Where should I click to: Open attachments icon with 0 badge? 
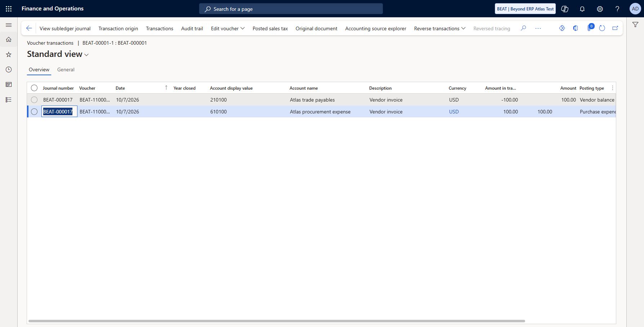[x=590, y=27]
